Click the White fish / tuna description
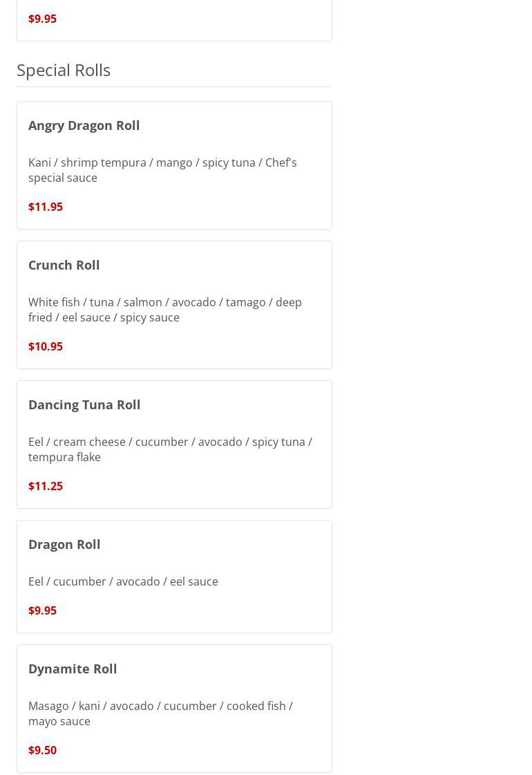This screenshot has width=532, height=775. click(x=164, y=310)
